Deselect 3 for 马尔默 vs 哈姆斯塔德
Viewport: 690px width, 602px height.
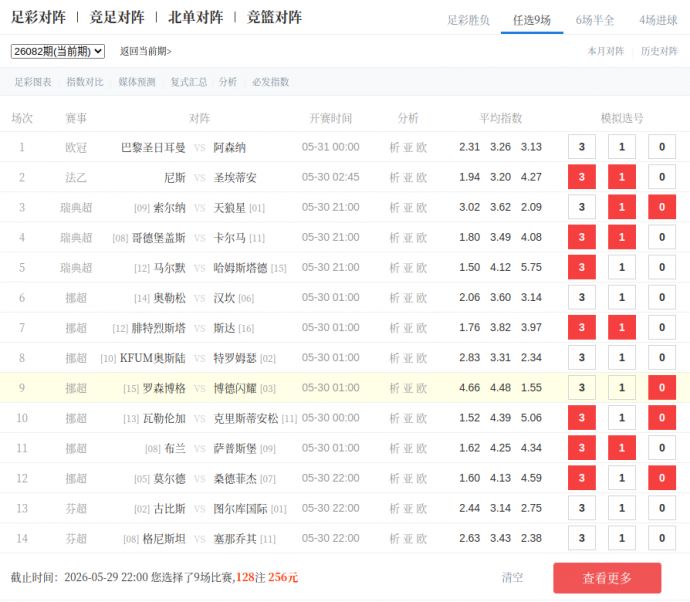click(582, 267)
